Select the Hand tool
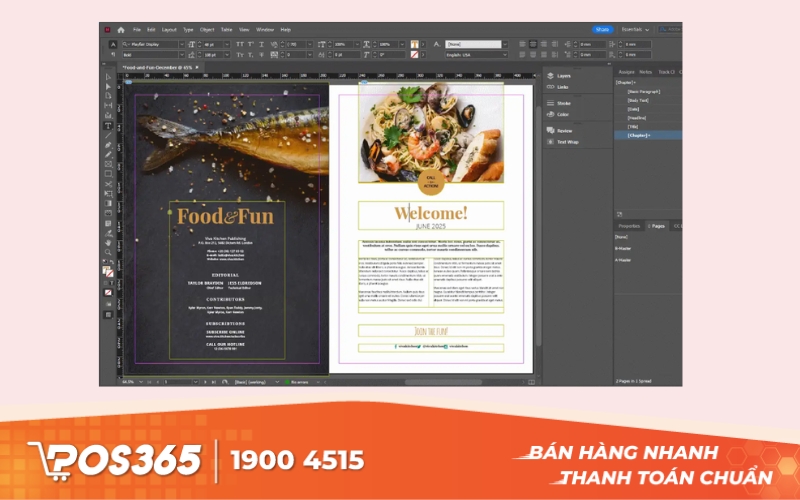This screenshot has height=500, width=800. pos(108,243)
